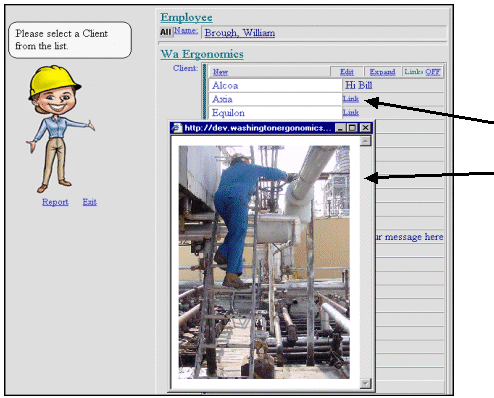Click the Exit link
The height and width of the screenshot is (398, 494).
click(x=90, y=202)
